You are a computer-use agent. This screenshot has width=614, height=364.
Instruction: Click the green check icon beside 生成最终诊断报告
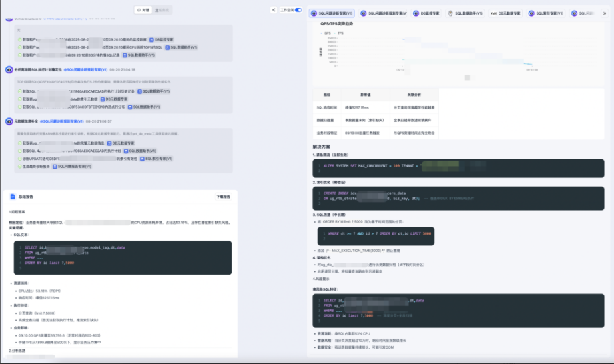pyautogui.click(x=20, y=167)
